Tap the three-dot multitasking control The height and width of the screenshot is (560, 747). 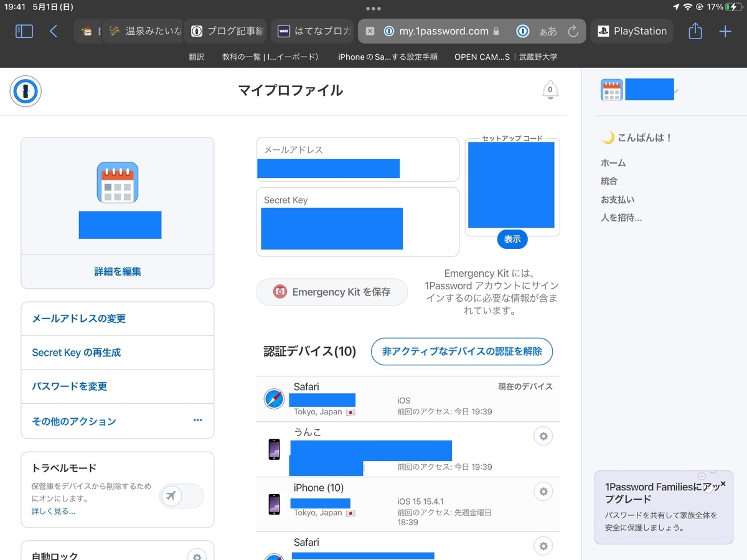(374, 8)
